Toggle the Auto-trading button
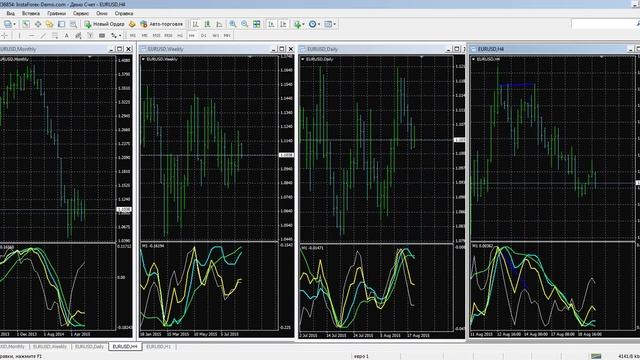The image size is (640, 360). point(162,24)
